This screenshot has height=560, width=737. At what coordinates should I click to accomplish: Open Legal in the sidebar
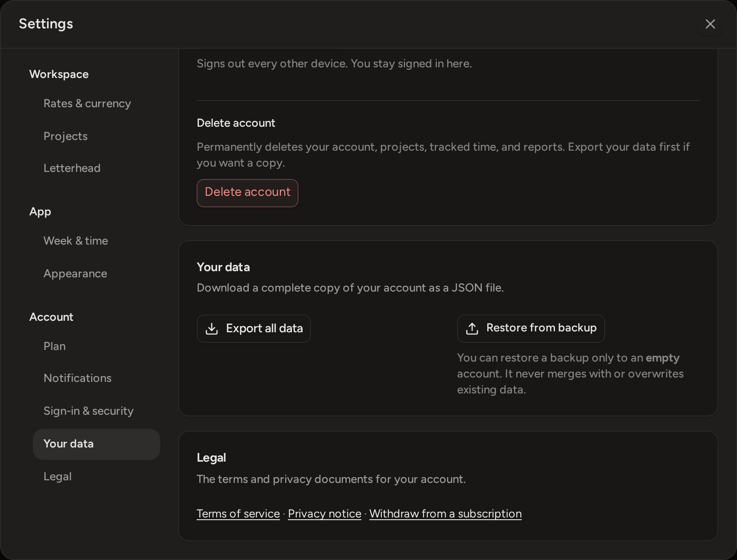[x=97, y=477]
